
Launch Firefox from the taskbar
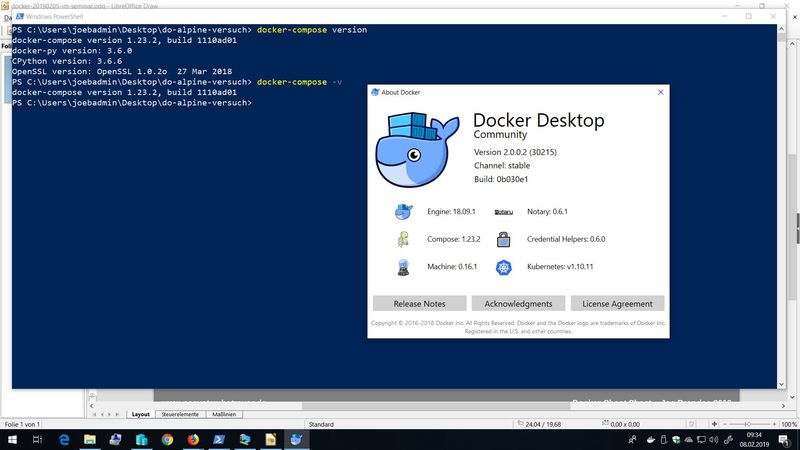(193, 439)
